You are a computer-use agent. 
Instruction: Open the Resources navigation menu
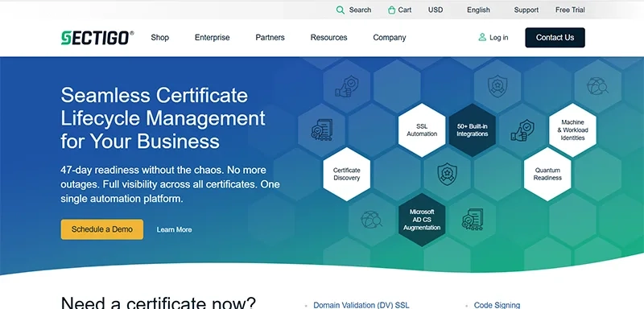point(328,37)
